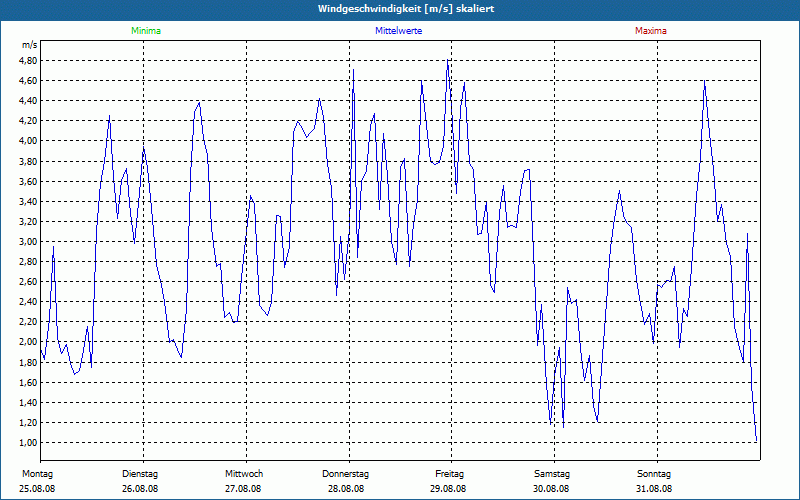Click the Montag day label
800x500 pixels.
(37, 474)
